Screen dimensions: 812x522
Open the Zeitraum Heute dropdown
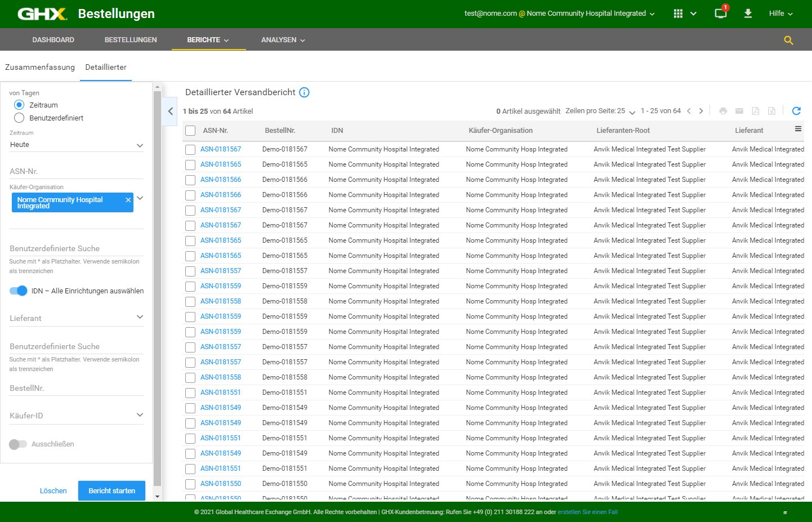77,145
